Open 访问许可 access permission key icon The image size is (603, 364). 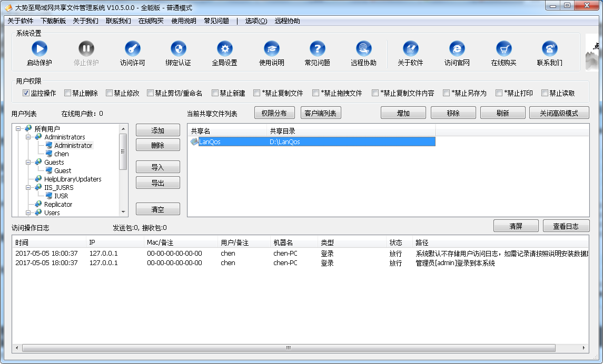point(132,49)
